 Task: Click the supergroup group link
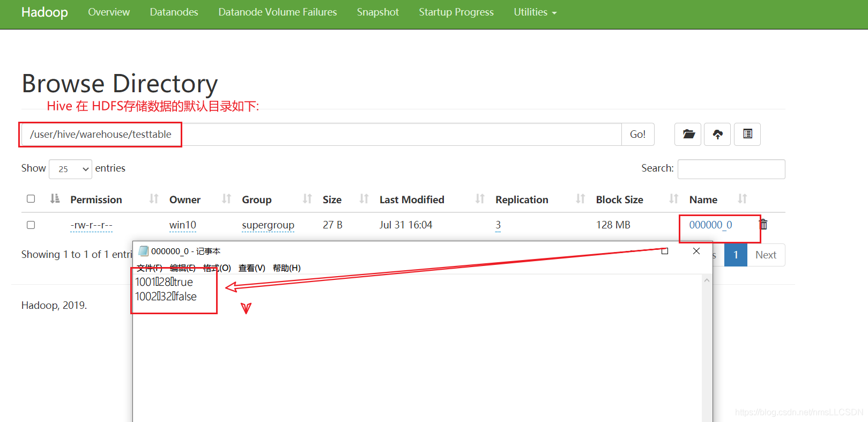click(x=268, y=225)
